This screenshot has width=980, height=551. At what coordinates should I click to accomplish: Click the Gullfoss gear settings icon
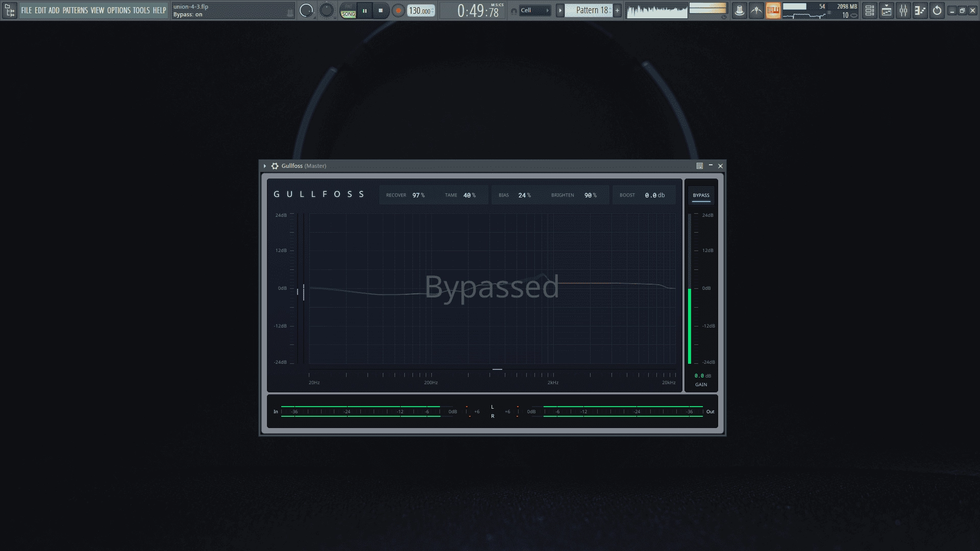[275, 166]
